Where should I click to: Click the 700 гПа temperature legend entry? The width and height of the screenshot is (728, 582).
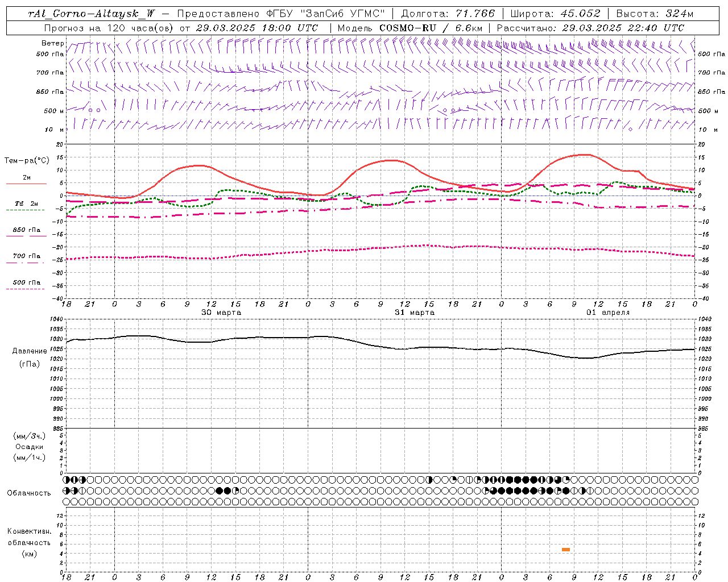[27, 256]
